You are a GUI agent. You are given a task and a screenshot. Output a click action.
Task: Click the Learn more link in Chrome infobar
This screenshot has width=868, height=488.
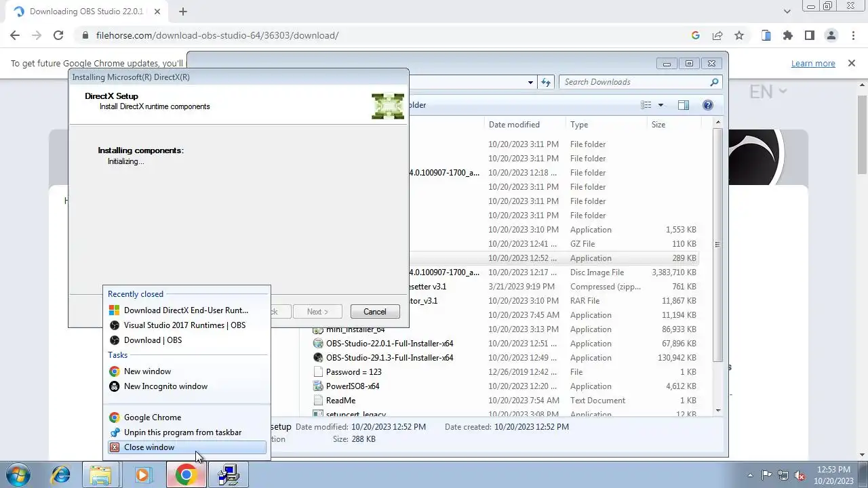pyautogui.click(x=813, y=63)
